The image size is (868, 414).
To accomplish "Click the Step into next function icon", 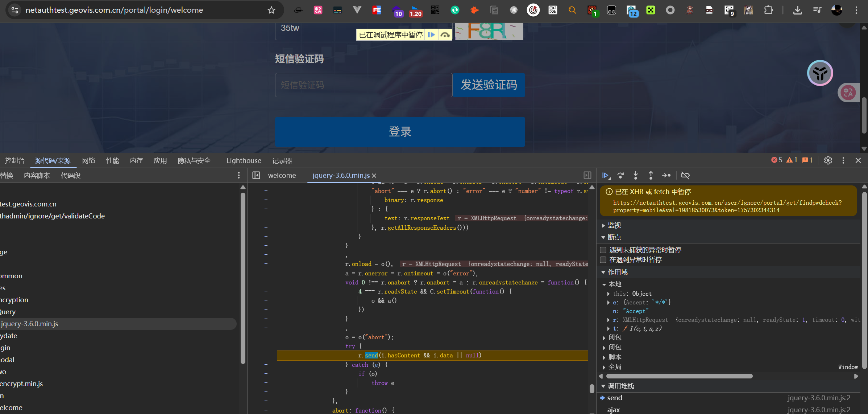I will click(x=636, y=176).
